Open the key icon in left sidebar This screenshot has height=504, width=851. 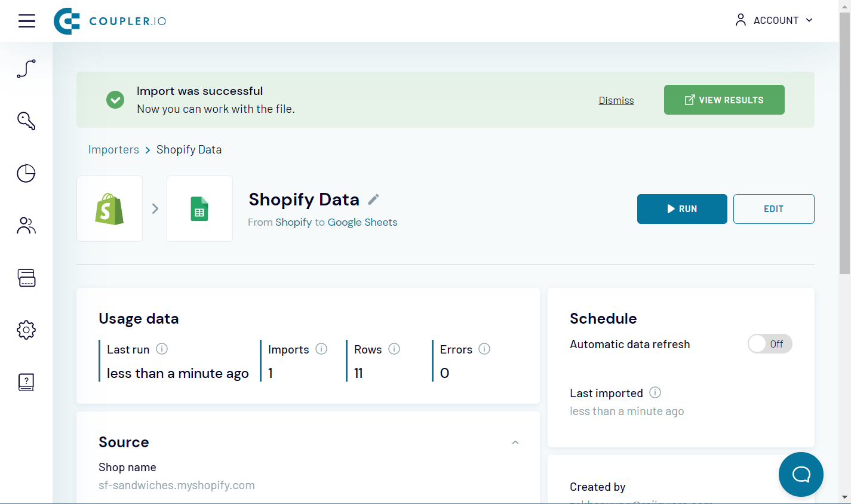(26, 121)
